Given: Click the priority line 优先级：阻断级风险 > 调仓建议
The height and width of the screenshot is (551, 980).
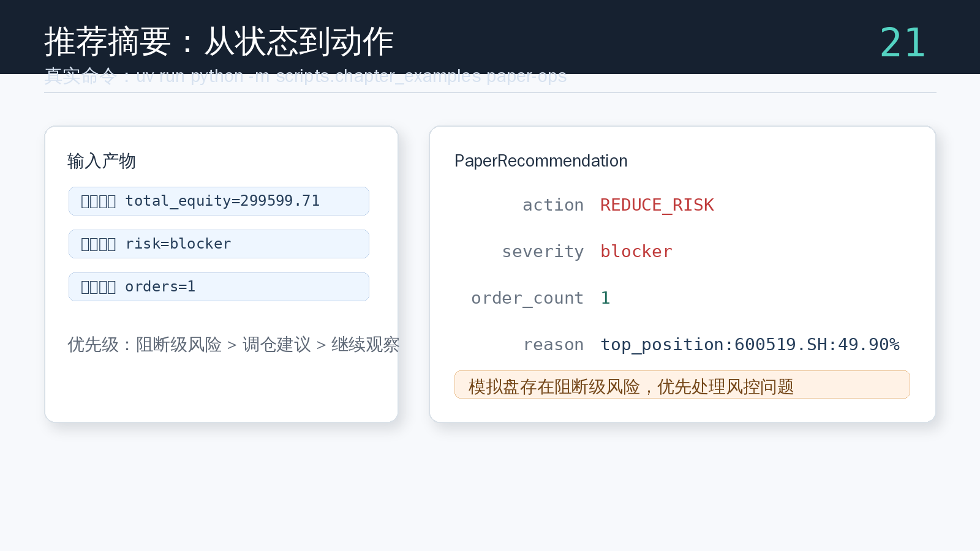Looking at the screenshot, I should 189,345.
